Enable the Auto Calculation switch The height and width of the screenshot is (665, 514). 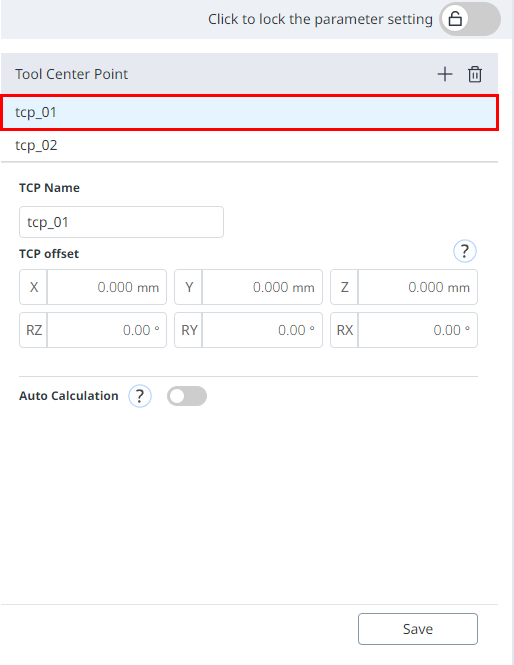click(187, 396)
